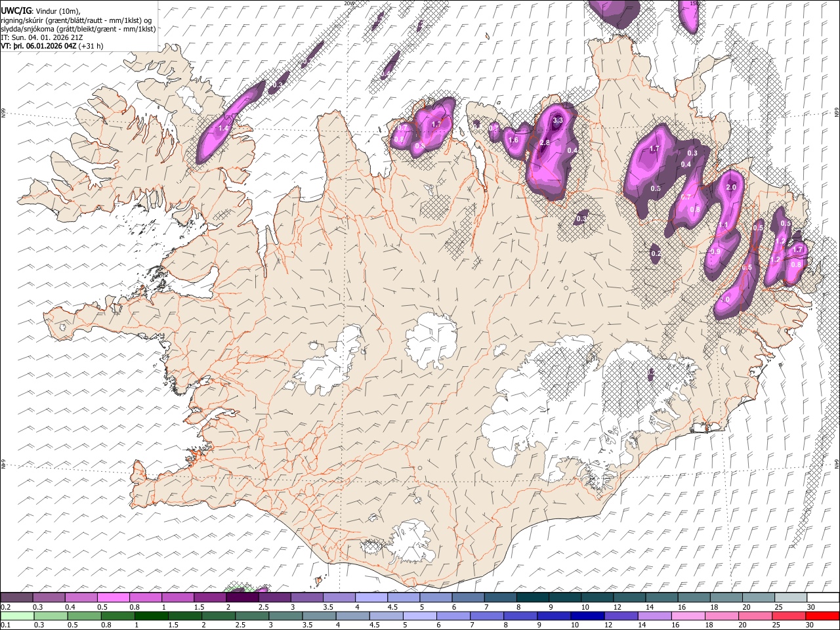Click deep blue swatch starting at 10, lower legend
The height and width of the screenshot is (630, 840).
(x=587, y=616)
